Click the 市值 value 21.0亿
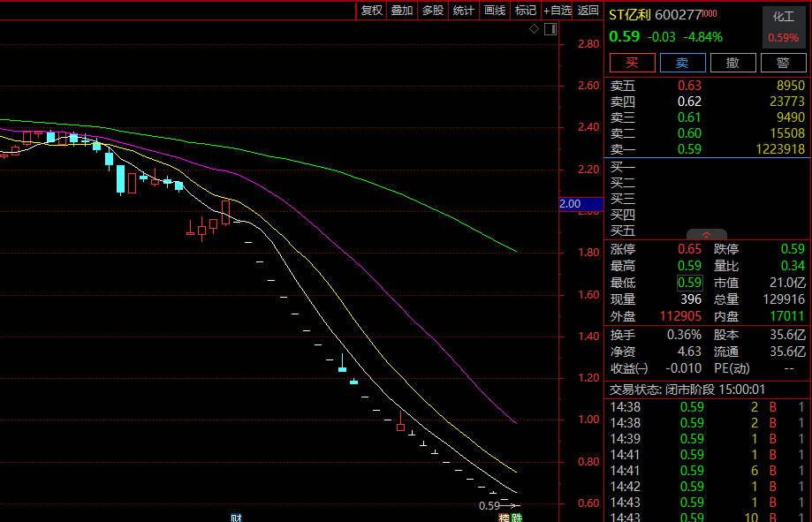This screenshot has height=522, width=812. pos(787,283)
